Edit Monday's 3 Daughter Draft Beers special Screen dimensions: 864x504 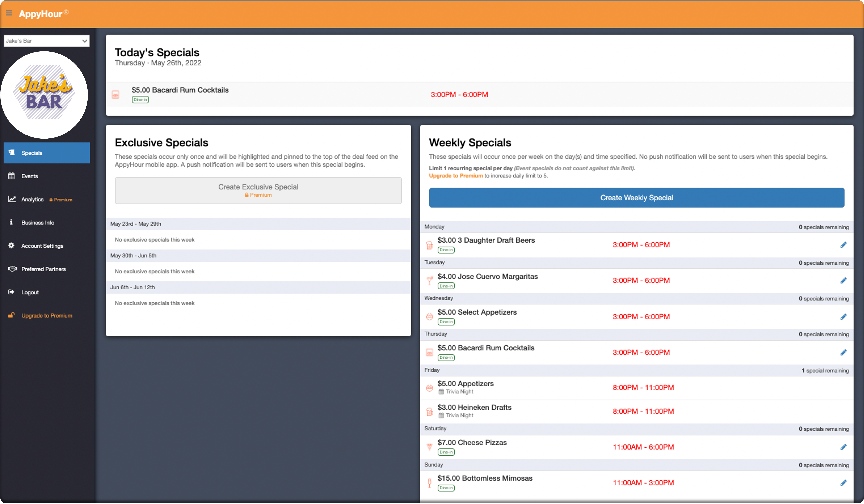click(843, 245)
